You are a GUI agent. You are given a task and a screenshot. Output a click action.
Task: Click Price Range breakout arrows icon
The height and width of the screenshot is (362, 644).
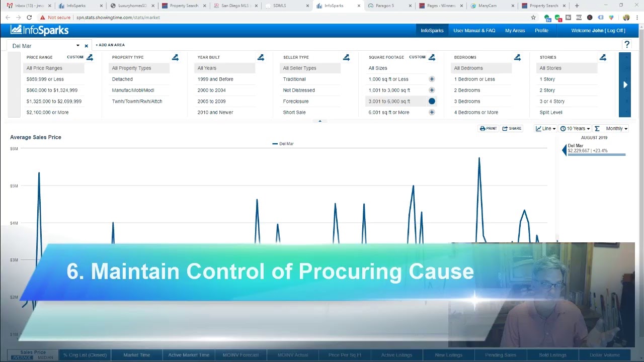[90, 57]
